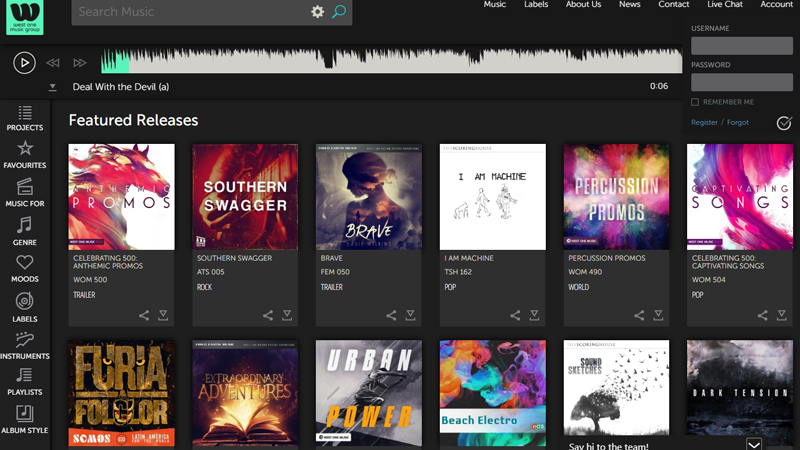
Task: Open Labels in the sidebar
Action: [x=24, y=308]
